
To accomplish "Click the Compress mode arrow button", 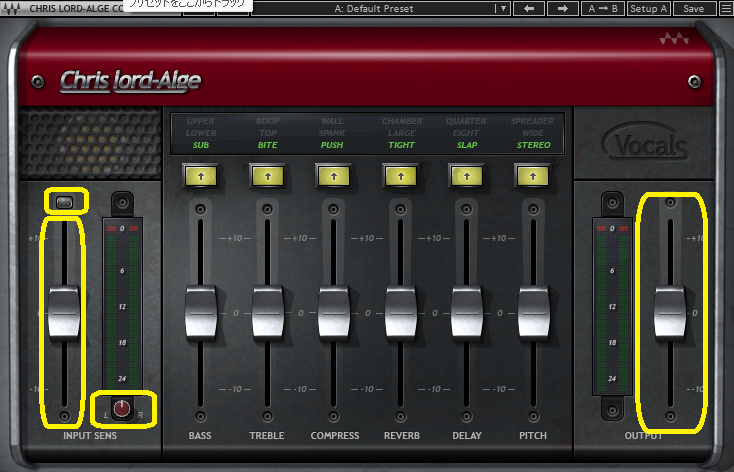I will pyautogui.click(x=333, y=176).
